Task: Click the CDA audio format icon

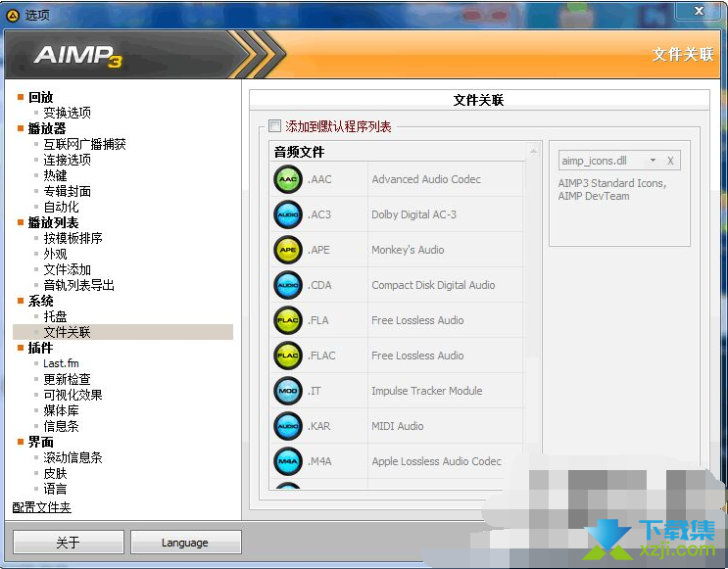Action: point(288,285)
